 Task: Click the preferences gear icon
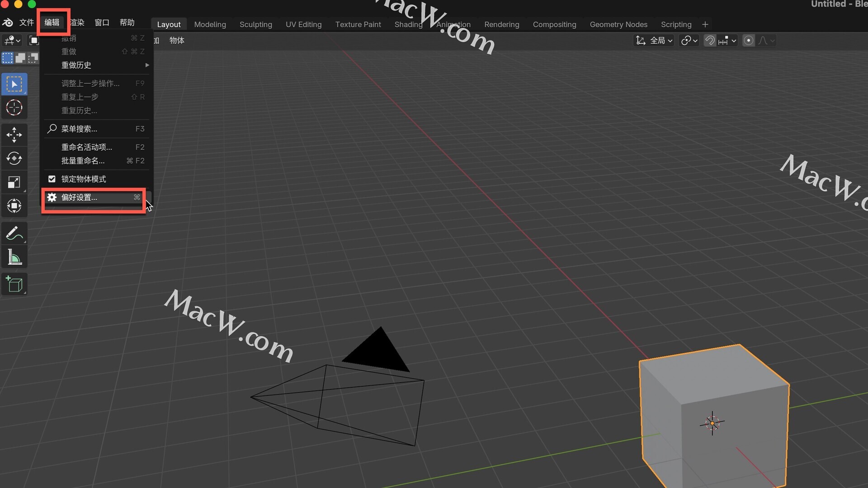(52, 197)
